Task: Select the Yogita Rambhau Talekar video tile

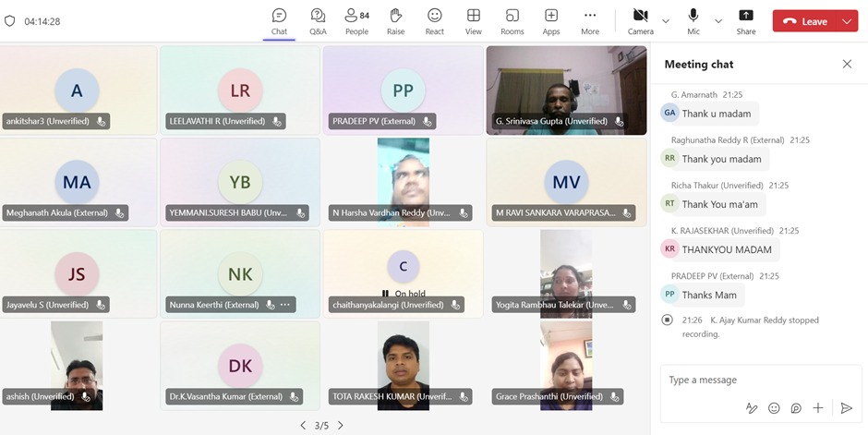Action: coord(566,274)
